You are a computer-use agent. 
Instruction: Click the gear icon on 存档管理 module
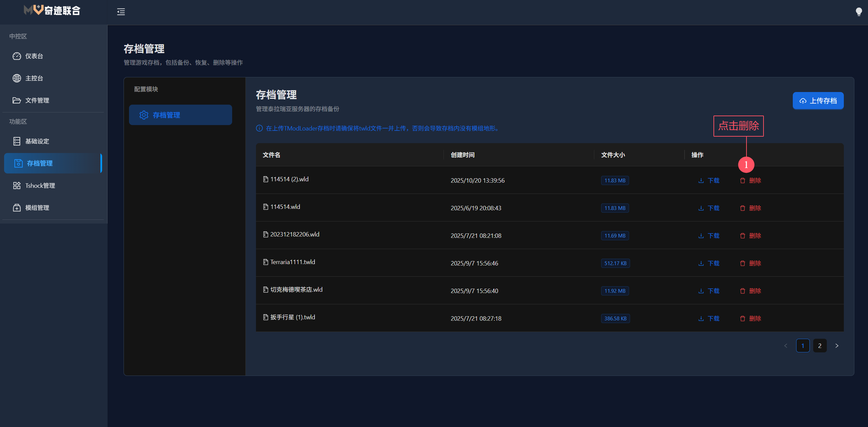pyautogui.click(x=144, y=115)
